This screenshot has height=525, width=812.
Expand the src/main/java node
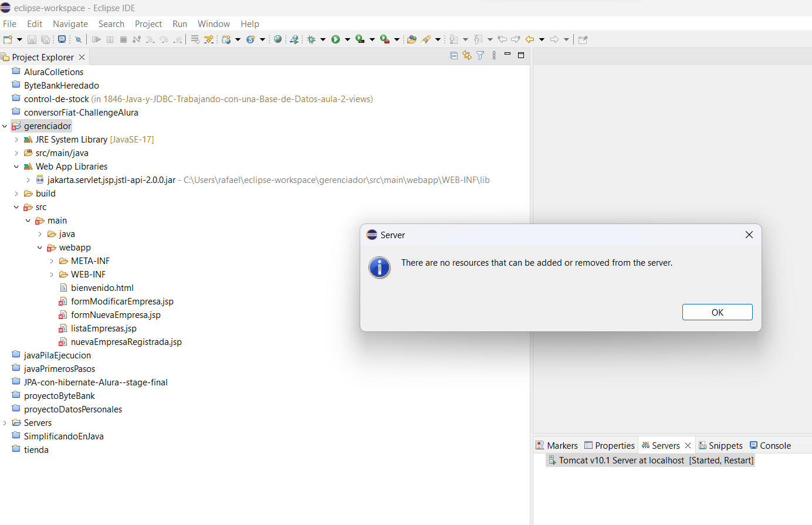[16, 153]
